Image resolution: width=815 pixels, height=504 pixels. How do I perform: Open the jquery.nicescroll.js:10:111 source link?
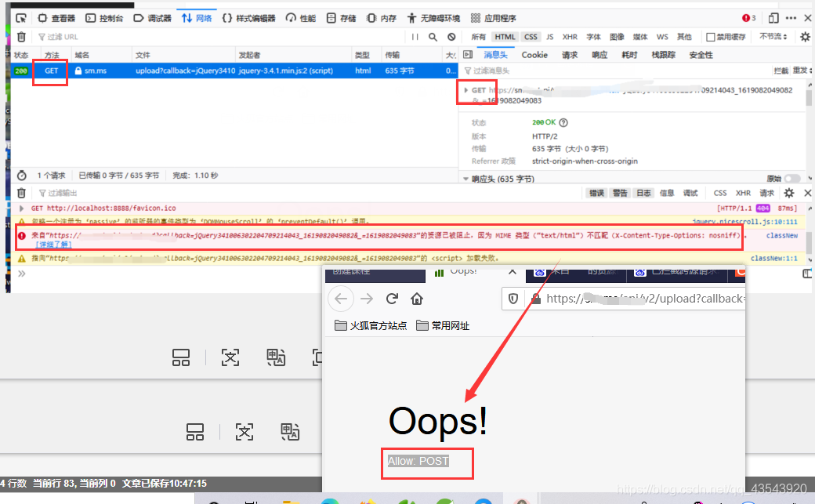(x=744, y=222)
